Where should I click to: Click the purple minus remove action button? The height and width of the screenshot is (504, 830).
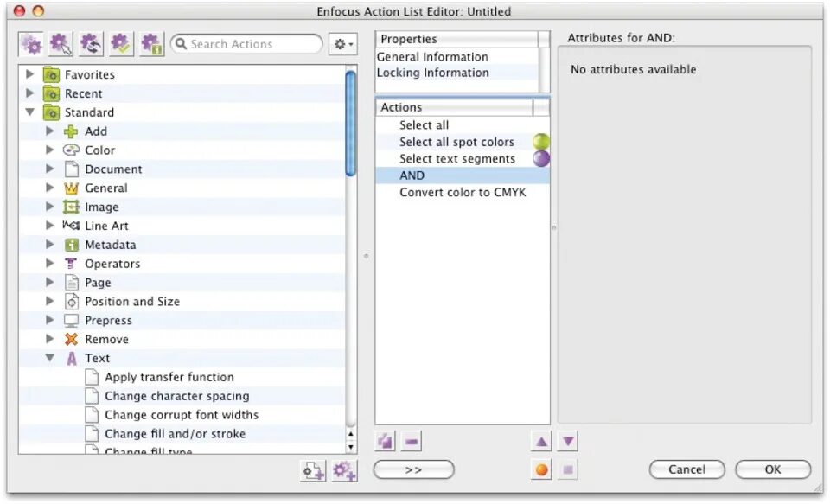[412, 441]
